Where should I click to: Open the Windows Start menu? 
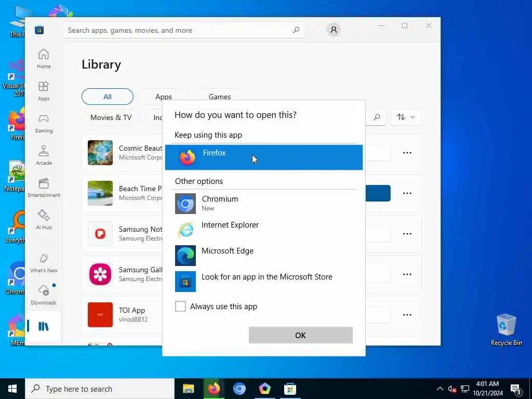pyautogui.click(x=12, y=389)
